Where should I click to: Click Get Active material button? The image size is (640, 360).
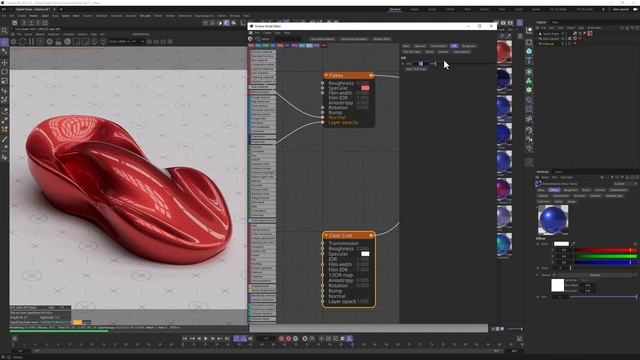pyautogui.click(x=322, y=39)
